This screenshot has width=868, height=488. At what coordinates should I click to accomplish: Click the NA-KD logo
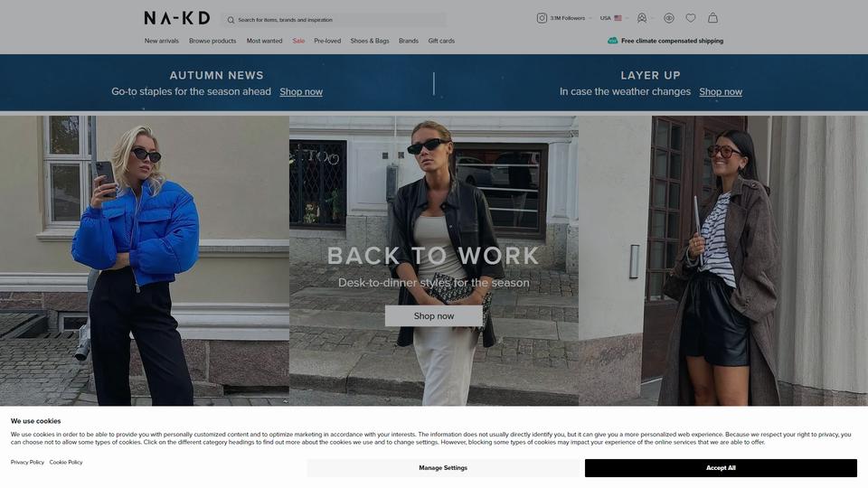coord(177,18)
